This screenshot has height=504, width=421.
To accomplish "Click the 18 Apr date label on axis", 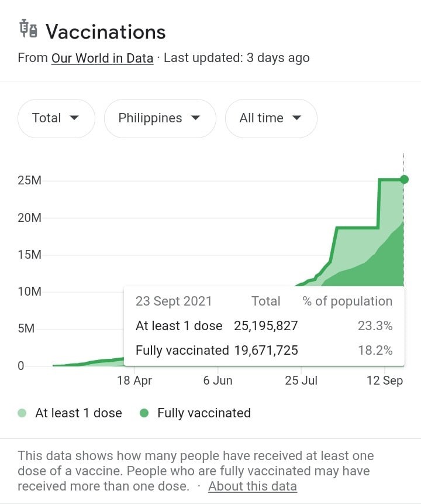I will pyautogui.click(x=134, y=380).
